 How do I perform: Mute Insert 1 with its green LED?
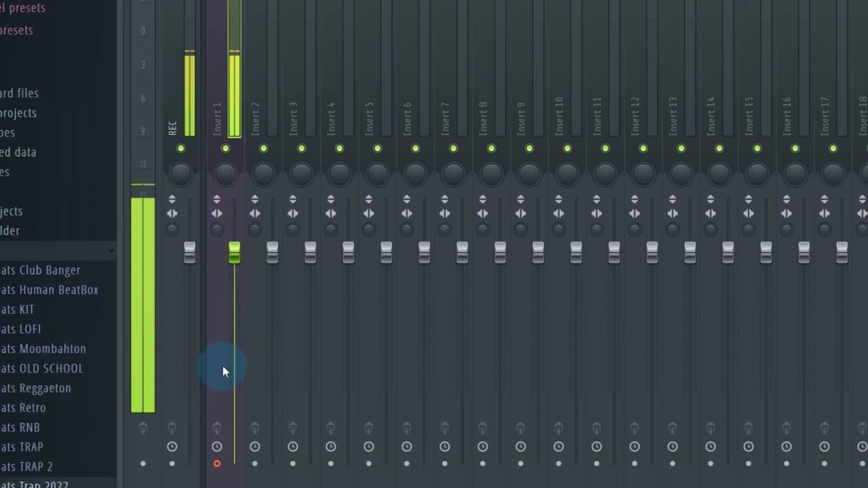pyautogui.click(x=226, y=148)
